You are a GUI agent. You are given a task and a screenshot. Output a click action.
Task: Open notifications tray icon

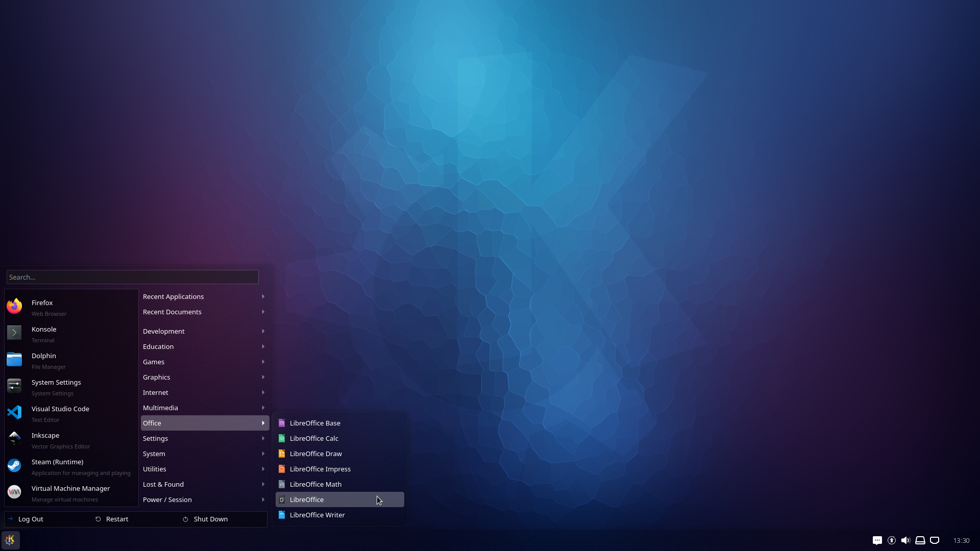point(877,540)
